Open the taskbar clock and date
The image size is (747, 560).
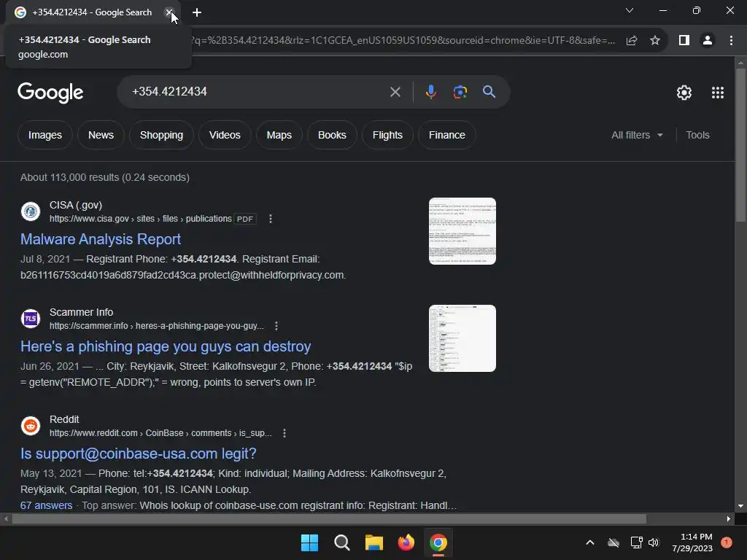(x=692, y=542)
